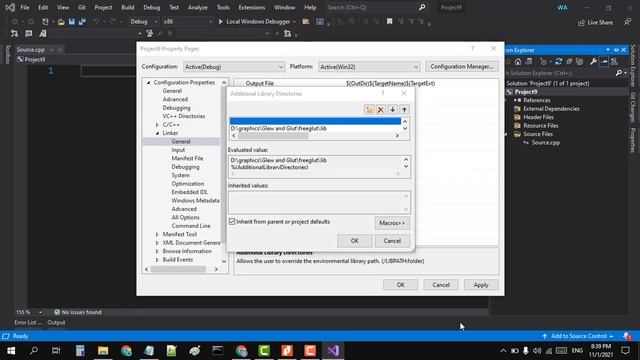Open the Output tab at bottom
The width and height of the screenshot is (640, 360).
coord(56,322)
